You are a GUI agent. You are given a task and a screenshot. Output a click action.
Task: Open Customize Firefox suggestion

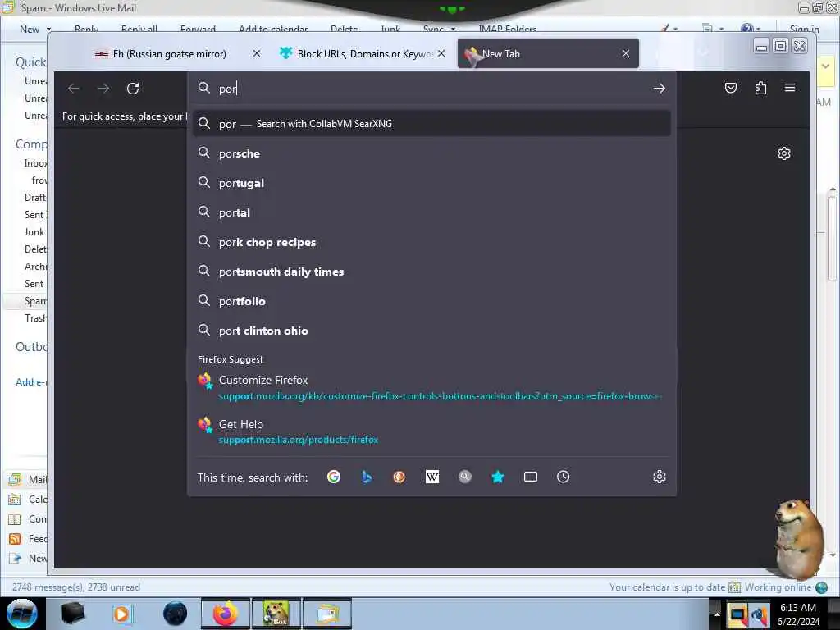pyautogui.click(x=431, y=388)
